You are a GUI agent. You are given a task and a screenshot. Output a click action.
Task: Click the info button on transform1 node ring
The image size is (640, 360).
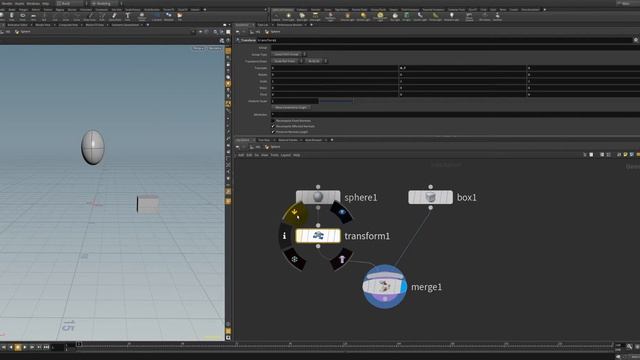pyautogui.click(x=284, y=236)
